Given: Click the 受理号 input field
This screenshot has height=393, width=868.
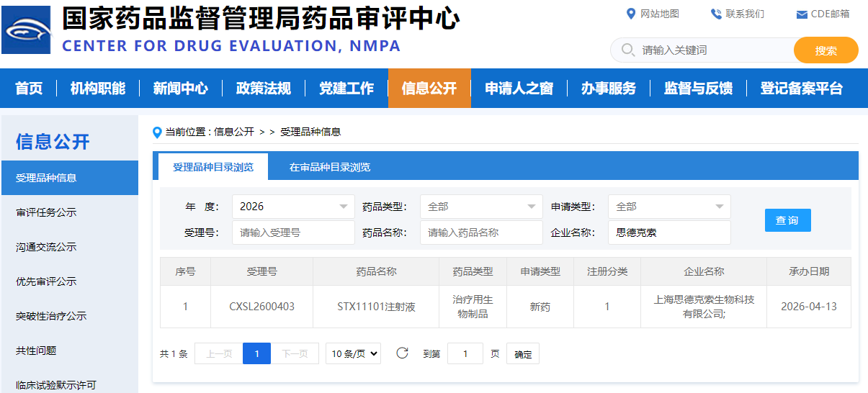Looking at the screenshot, I should coord(293,232).
